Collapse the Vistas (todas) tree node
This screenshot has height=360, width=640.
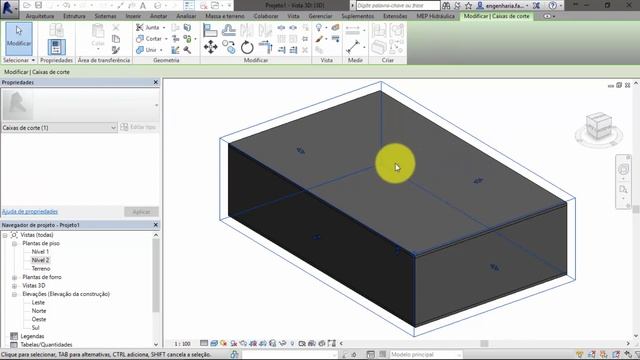tap(5, 235)
